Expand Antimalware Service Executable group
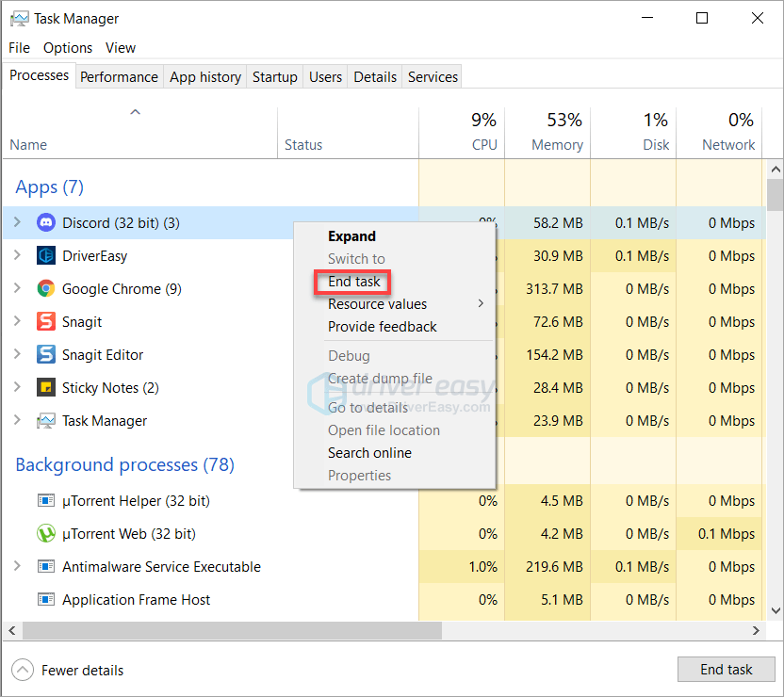 (x=17, y=567)
